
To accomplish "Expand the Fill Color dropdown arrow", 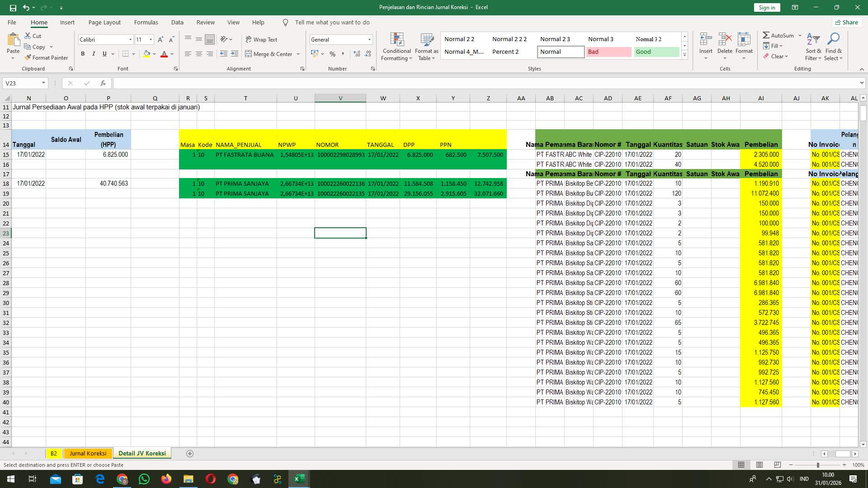I will pyautogui.click(x=154, y=54).
